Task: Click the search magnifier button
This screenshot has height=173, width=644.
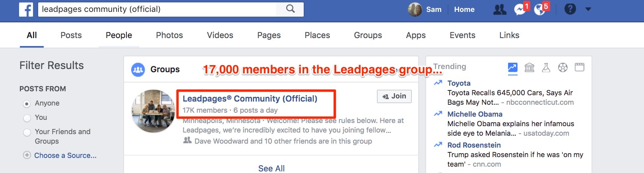Action: point(291,9)
